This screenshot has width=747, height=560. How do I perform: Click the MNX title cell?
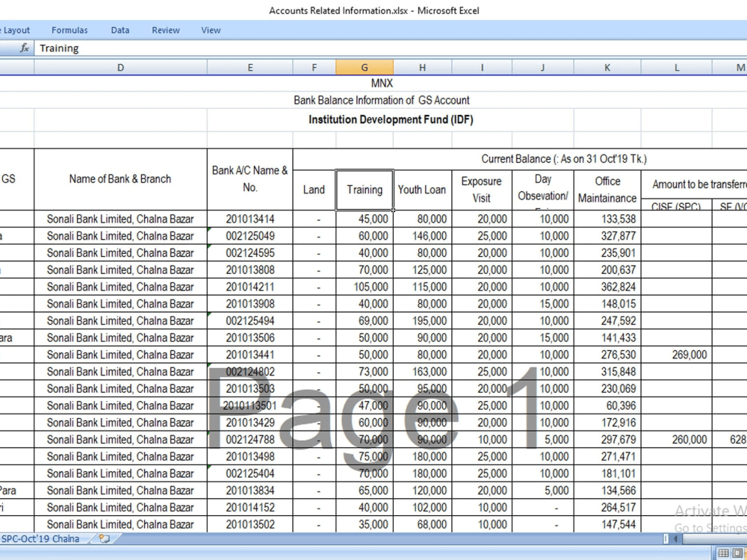tap(382, 84)
